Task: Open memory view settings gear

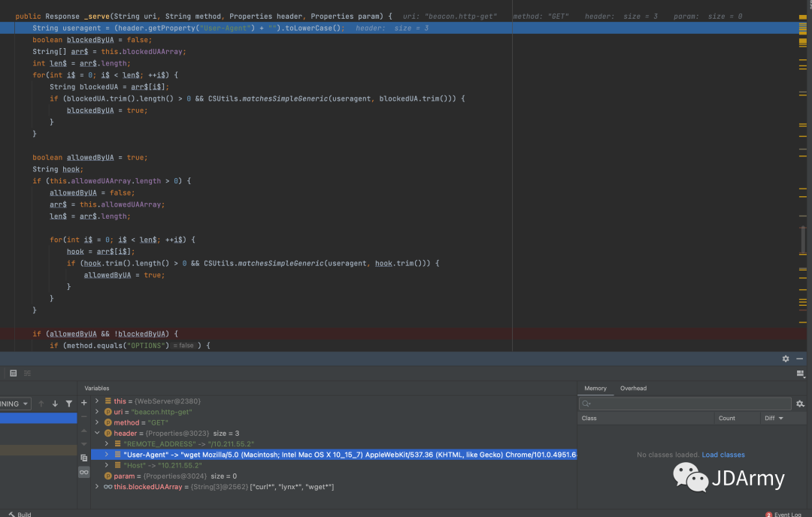Action: point(800,404)
